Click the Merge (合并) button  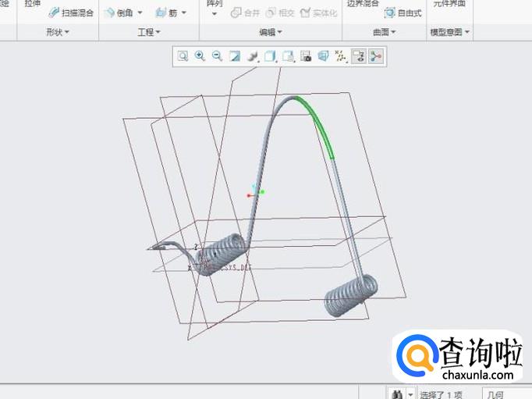[245, 13]
